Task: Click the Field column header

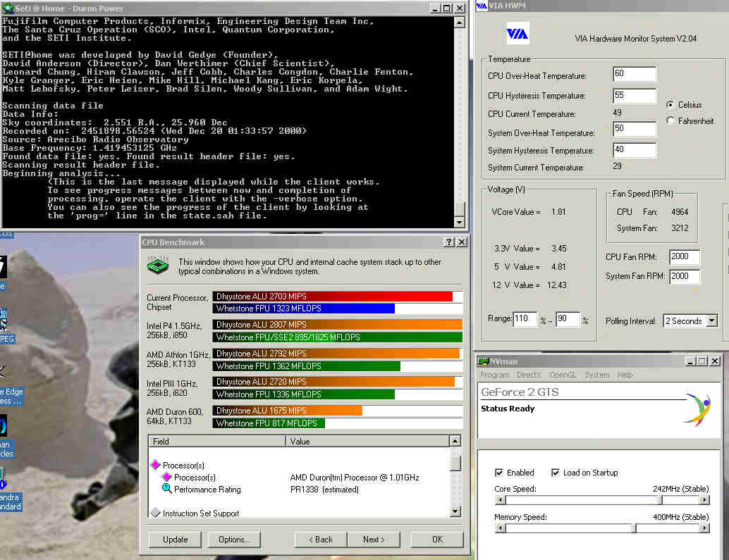Action: click(216, 441)
